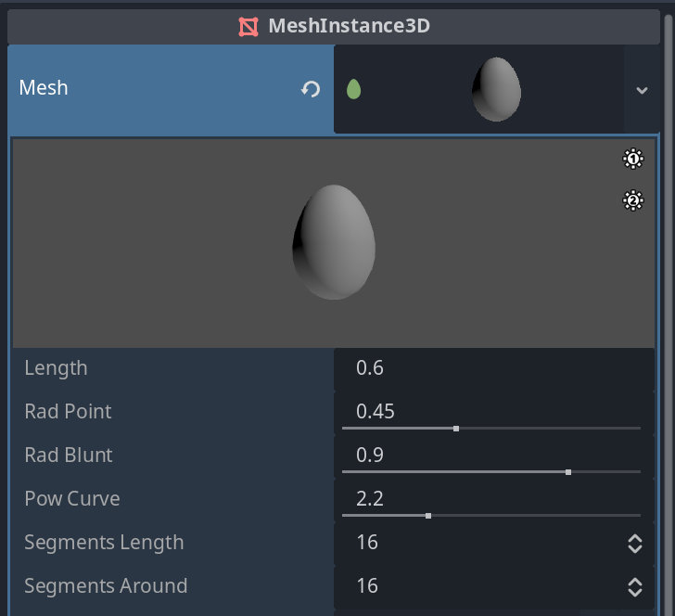
Task: Open the Mesh resource dropdown arrow
Action: [x=642, y=90]
